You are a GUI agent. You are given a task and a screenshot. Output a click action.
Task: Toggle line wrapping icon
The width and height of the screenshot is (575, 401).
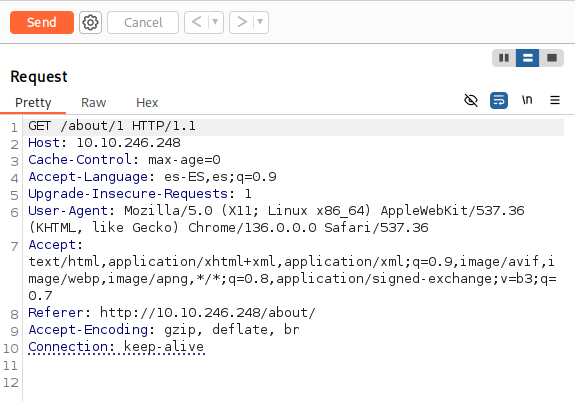(499, 100)
